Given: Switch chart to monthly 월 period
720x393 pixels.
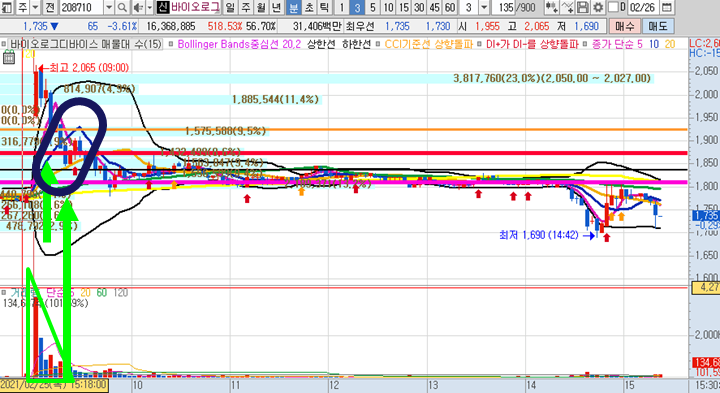Looking at the screenshot, I should click(261, 7).
